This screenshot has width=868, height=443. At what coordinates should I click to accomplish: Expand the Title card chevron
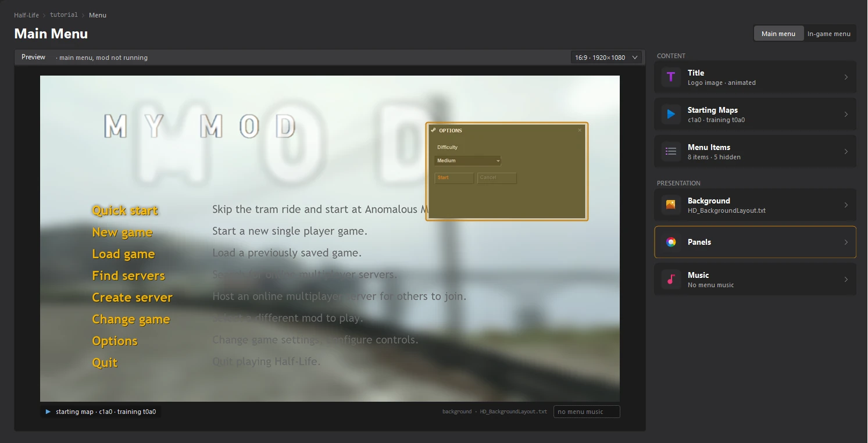tap(846, 77)
